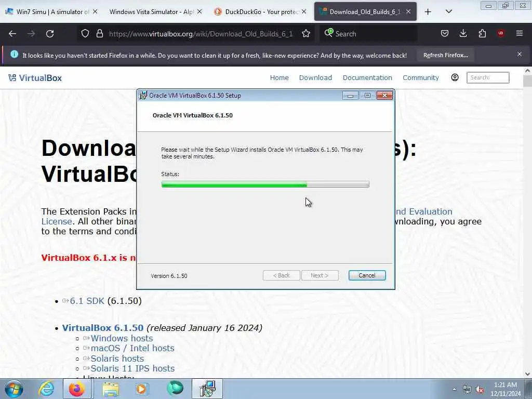532x399 pixels.
Task: Click the URL address bar
Action: [201, 34]
